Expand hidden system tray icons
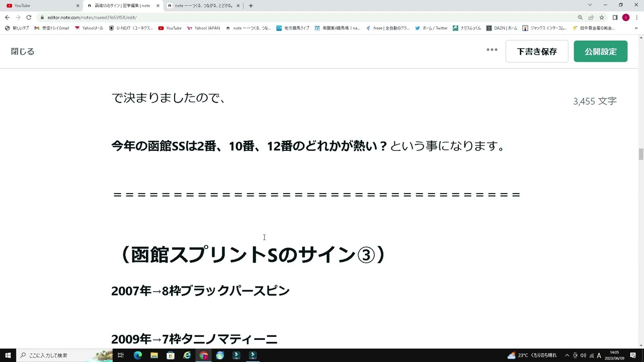Screen dimensions: 644x362 (x=567, y=355)
